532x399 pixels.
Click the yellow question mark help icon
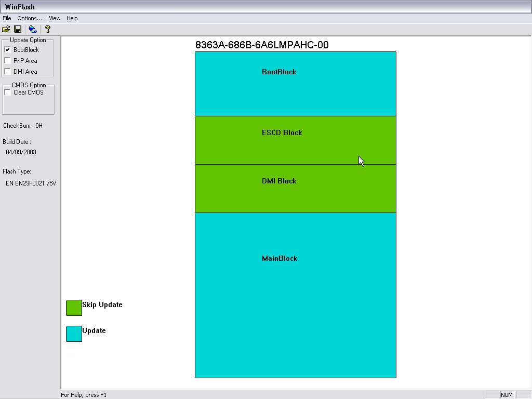tap(47, 29)
